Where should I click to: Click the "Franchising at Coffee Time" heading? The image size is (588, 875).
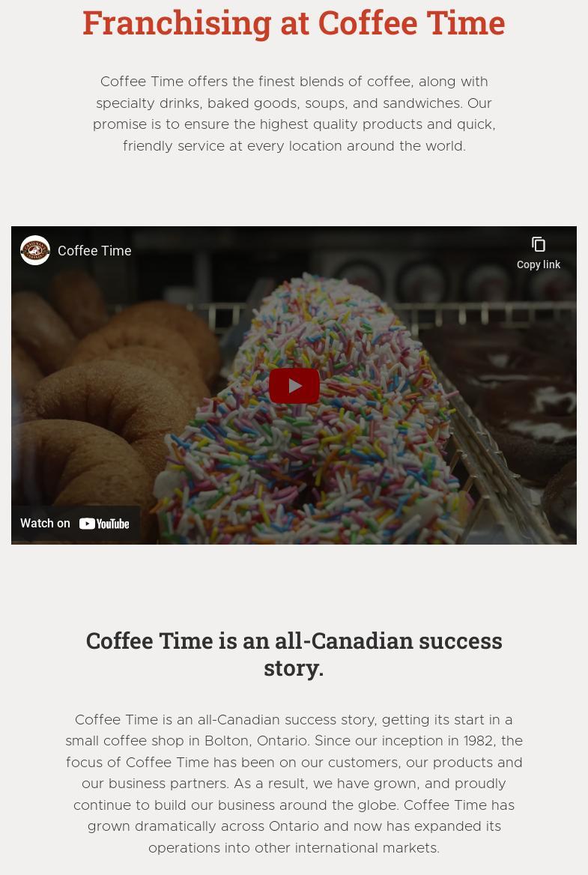pyautogui.click(x=294, y=23)
